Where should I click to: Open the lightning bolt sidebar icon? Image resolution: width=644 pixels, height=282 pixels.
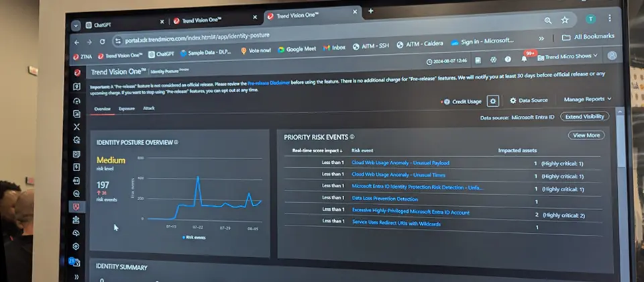pyautogui.click(x=76, y=167)
